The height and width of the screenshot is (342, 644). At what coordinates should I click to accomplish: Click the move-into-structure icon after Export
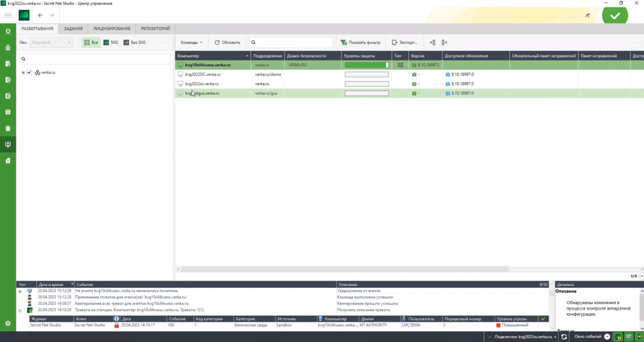pos(432,43)
